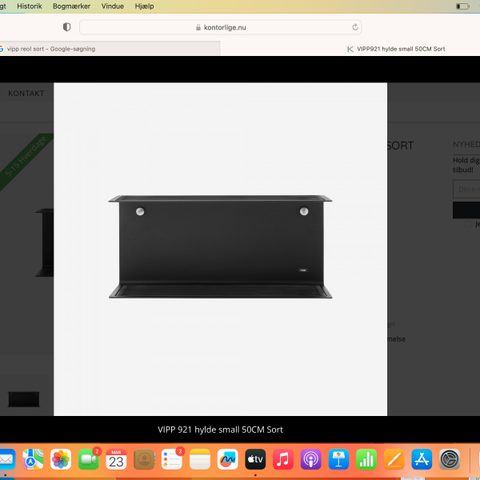Click the kontorlige.nu address bar
480x480 pixels.
[x=221, y=27]
